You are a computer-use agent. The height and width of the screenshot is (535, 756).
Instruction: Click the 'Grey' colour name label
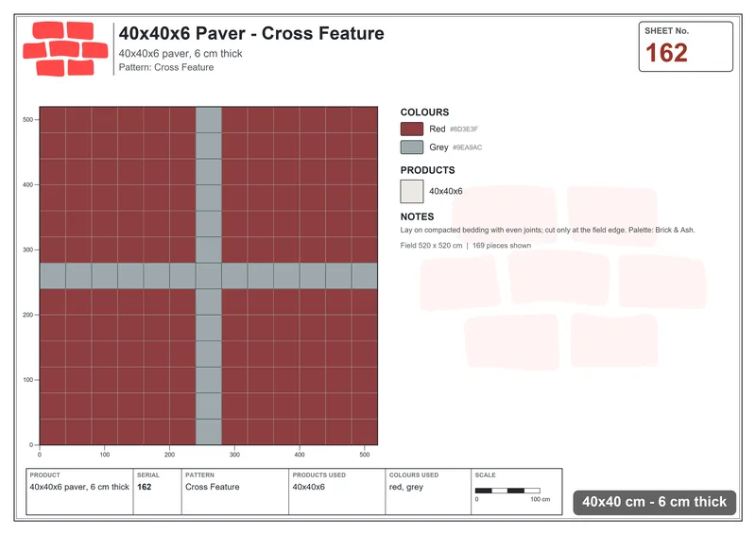[438, 147]
